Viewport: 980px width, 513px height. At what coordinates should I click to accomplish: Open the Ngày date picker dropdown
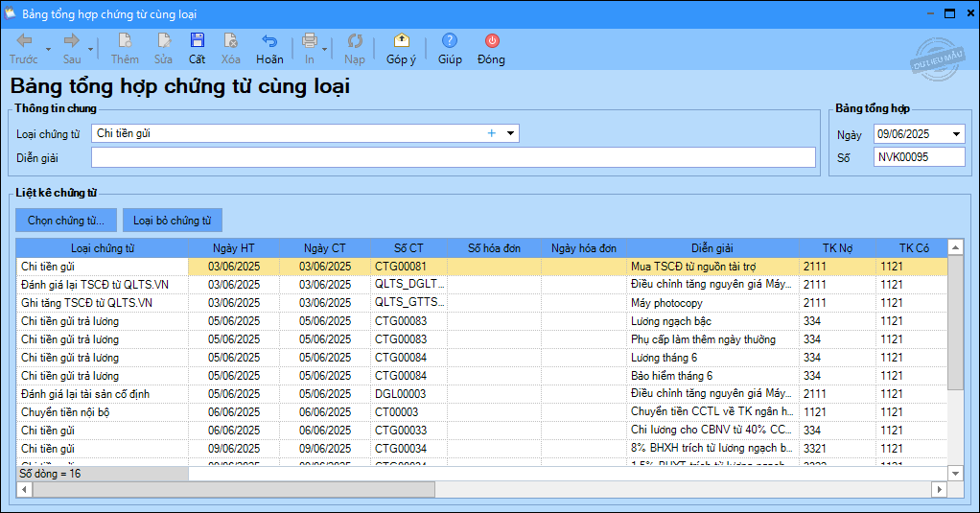pyautogui.click(x=956, y=133)
